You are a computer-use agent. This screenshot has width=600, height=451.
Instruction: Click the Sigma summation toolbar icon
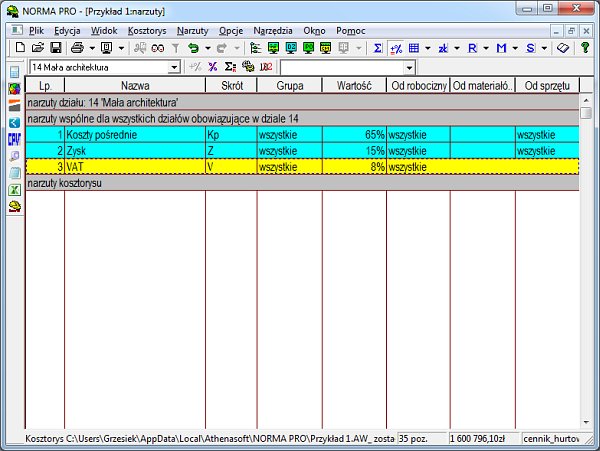pos(377,48)
